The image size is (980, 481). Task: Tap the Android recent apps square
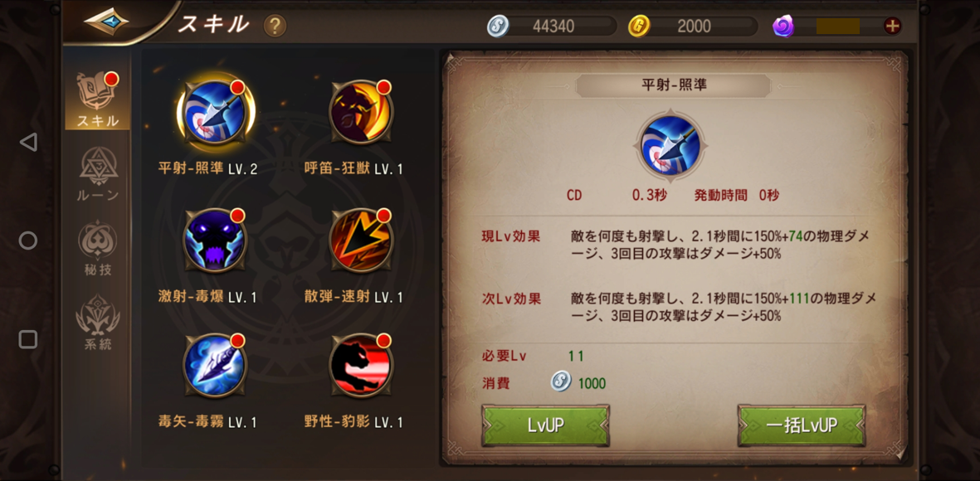pos(28,339)
